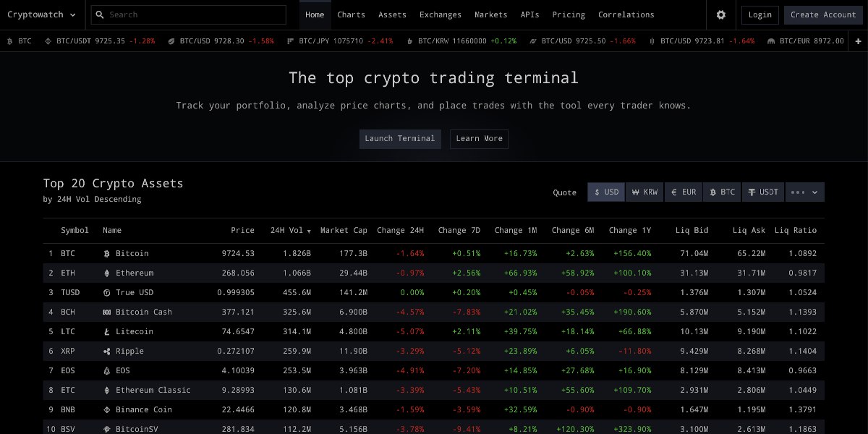Image resolution: width=868 pixels, height=434 pixels.
Task: Open the Charts tab
Action: pos(352,14)
